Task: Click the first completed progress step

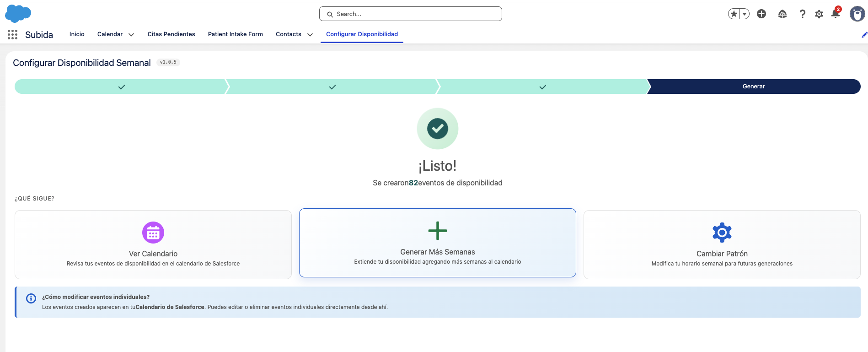Action: pos(122,87)
